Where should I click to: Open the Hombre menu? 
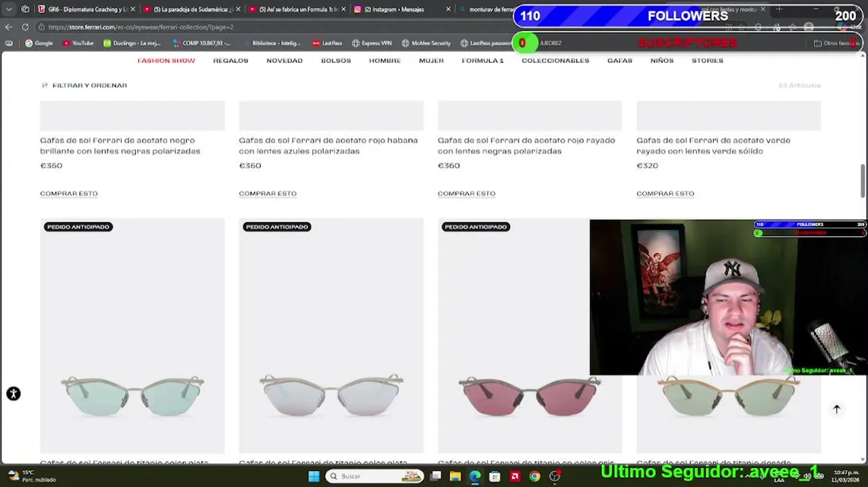(385, 60)
